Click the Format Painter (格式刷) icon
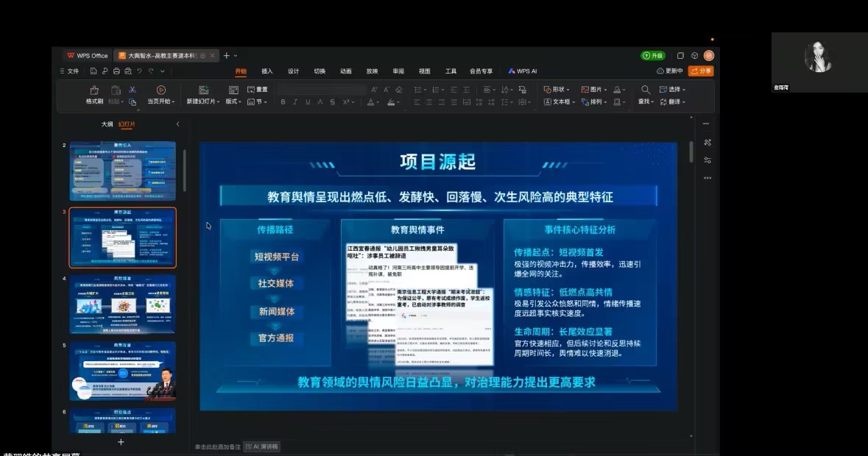 pyautogui.click(x=94, y=90)
